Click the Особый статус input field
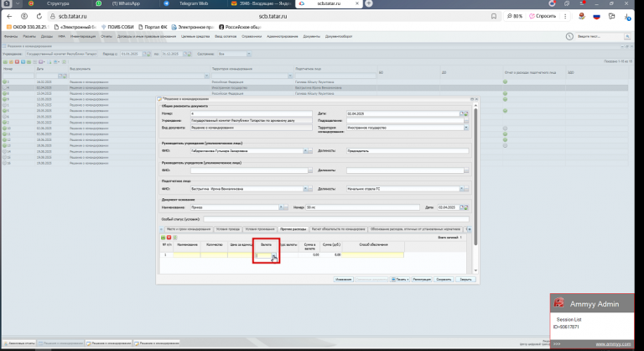 point(336,219)
